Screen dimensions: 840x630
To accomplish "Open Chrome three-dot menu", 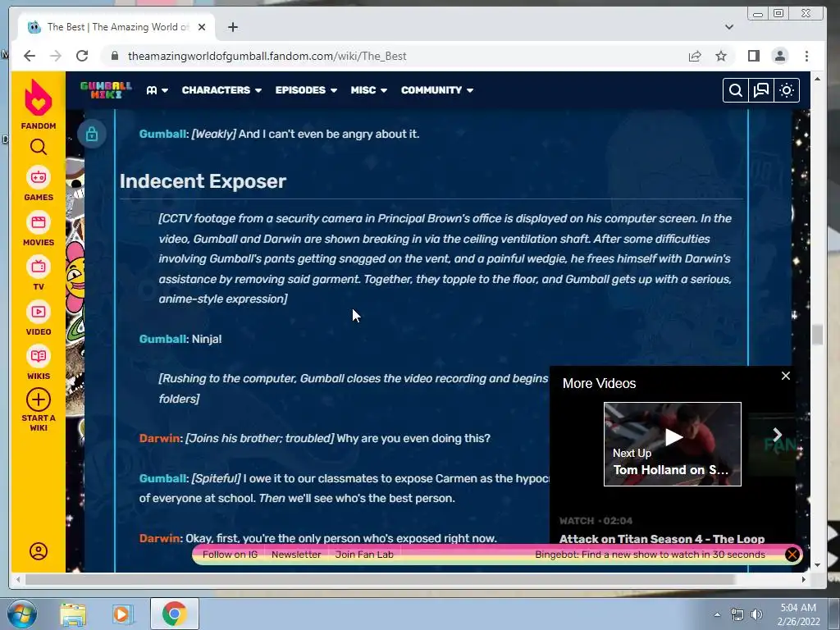I will pos(807,56).
